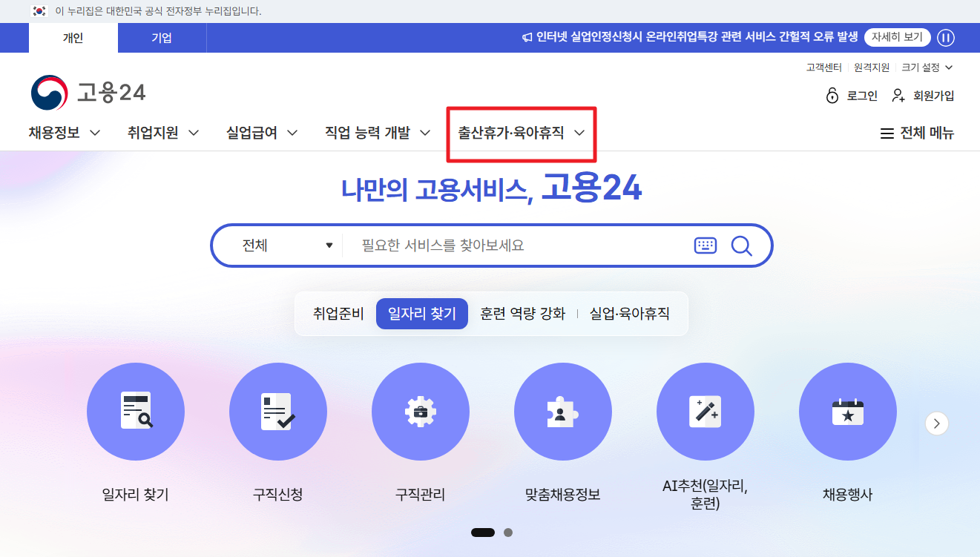Click the 자세히 보기 button

pyautogui.click(x=898, y=37)
